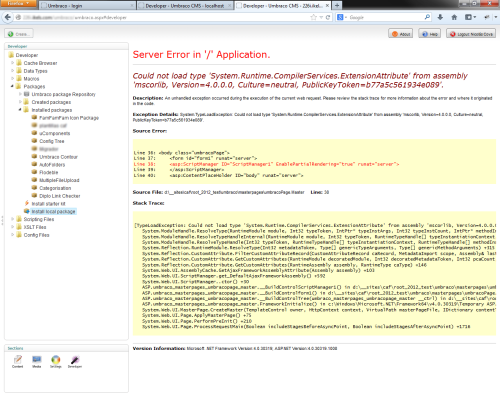Collapse the Packages tree node
The width and height of the screenshot is (500, 400).
point(13,86)
